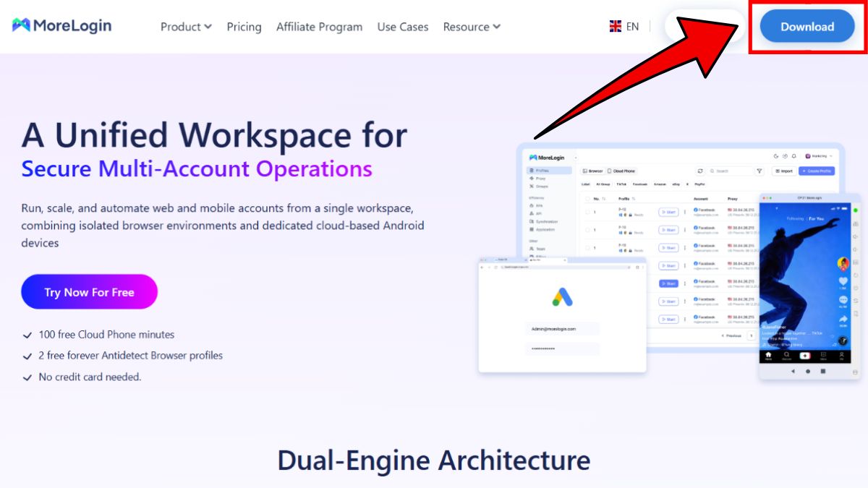This screenshot has width=868, height=488.
Task: Tap the Android round home button on the phone
Action: coord(808,371)
